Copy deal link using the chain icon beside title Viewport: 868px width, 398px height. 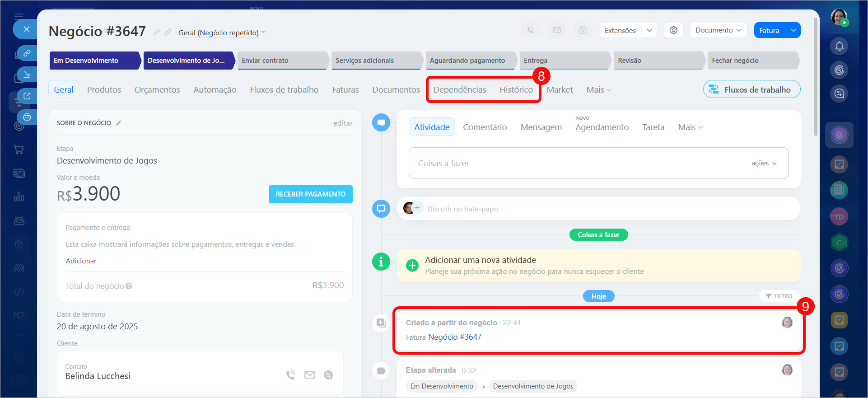click(168, 33)
